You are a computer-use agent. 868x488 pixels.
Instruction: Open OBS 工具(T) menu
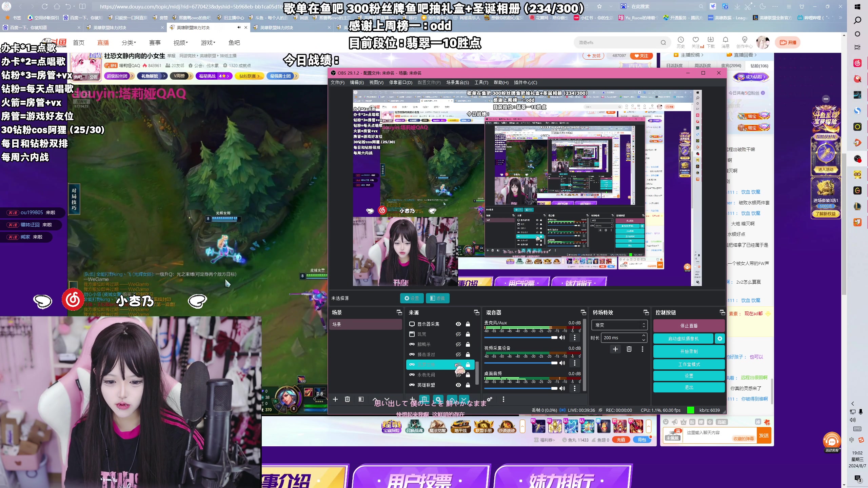[x=481, y=82]
